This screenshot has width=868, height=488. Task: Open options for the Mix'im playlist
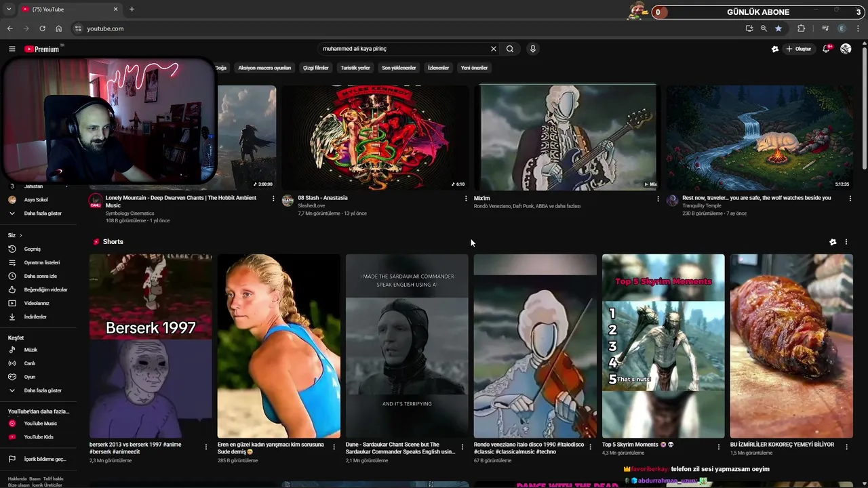click(658, 199)
